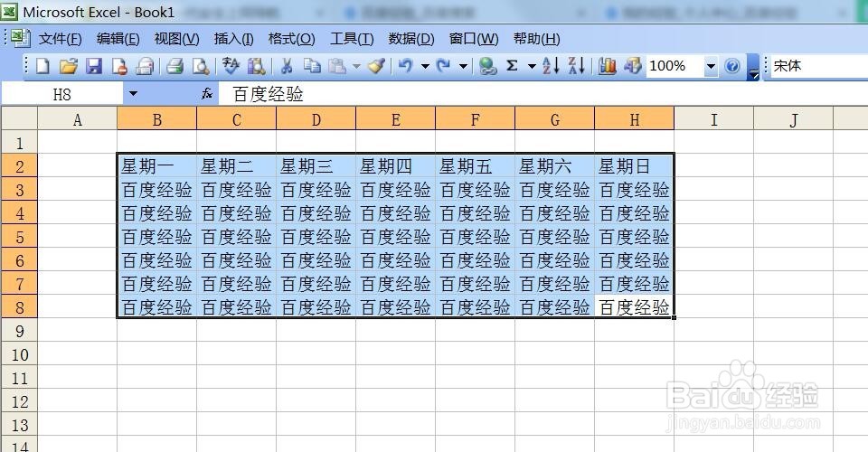
Task: Open the 数据(D) menu
Action: click(x=411, y=39)
